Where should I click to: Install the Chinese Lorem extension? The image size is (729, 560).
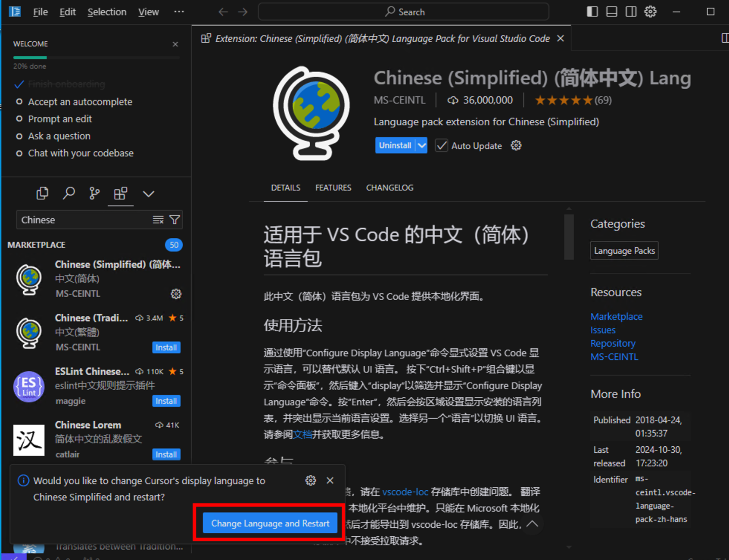click(x=166, y=454)
